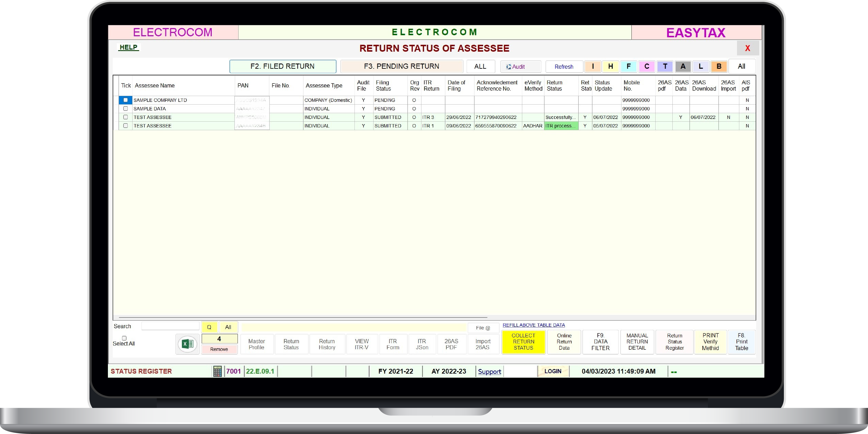Enable the Select All checkbox
The image size is (868, 434).
[124, 338]
